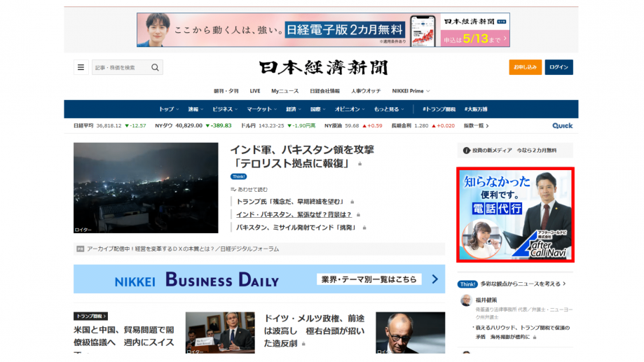Open the Merz portrait thumbnail

[x=411, y=333]
